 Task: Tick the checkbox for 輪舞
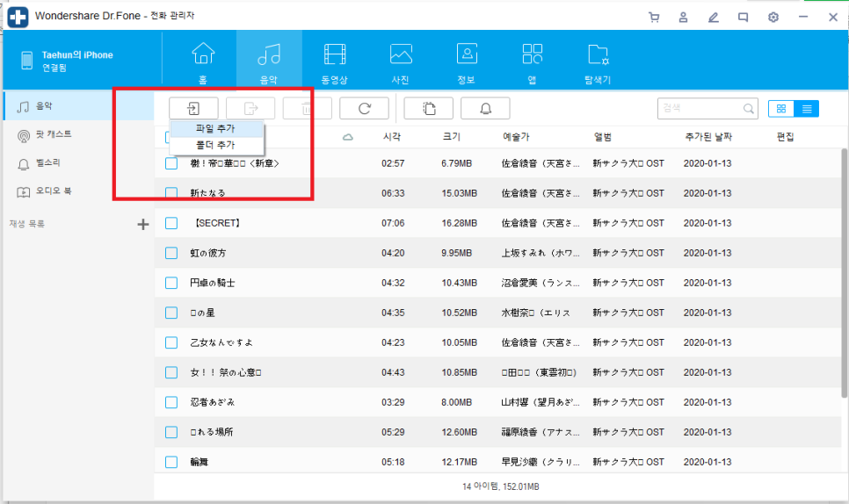tap(171, 462)
